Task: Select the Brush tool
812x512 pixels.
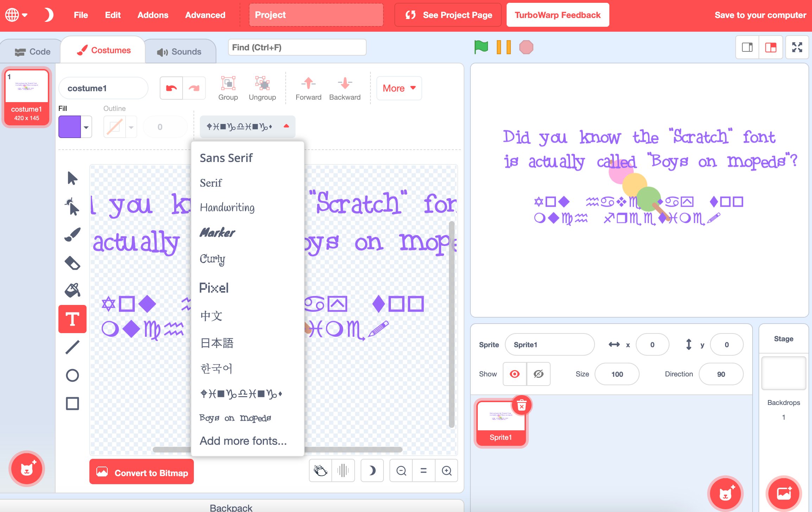Action: [x=72, y=235]
